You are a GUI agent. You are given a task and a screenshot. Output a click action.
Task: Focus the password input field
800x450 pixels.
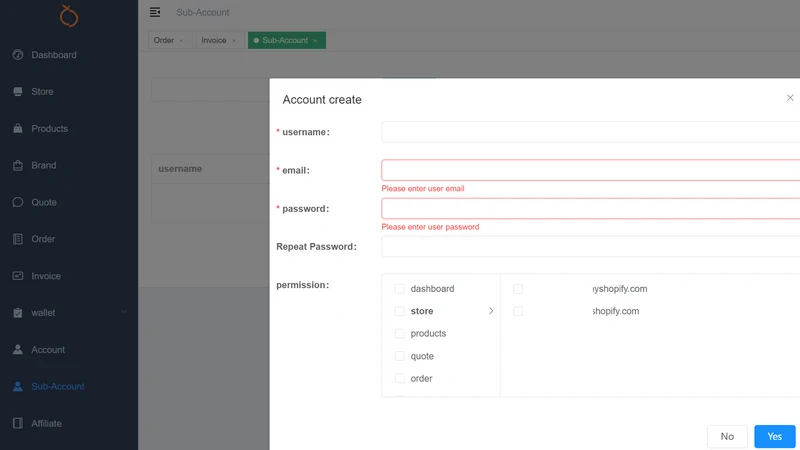pyautogui.click(x=590, y=208)
